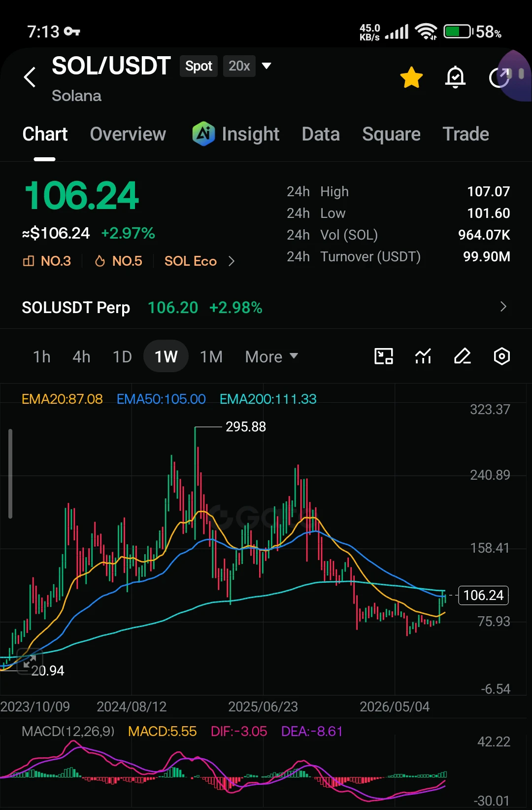Open NO.3 market cap ranking

[x=47, y=261]
